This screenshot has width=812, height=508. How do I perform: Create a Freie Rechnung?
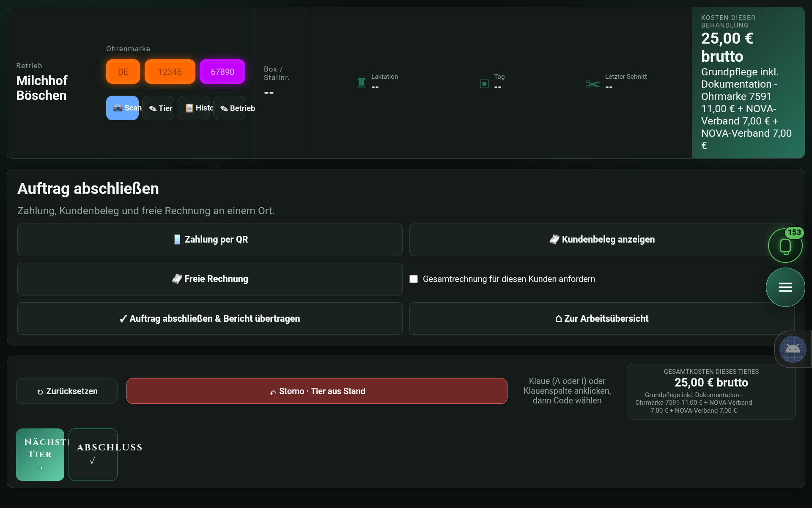pyautogui.click(x=210, y=279)
